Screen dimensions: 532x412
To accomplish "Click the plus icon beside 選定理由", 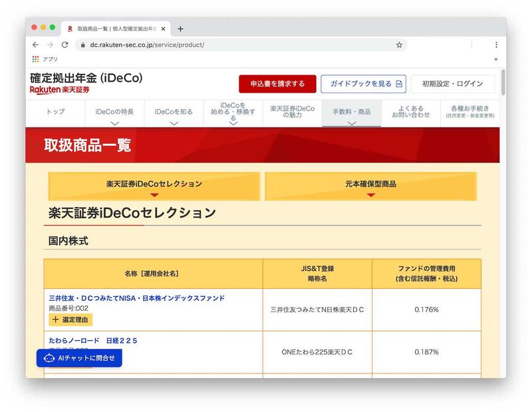I will [x=55, y=319].
